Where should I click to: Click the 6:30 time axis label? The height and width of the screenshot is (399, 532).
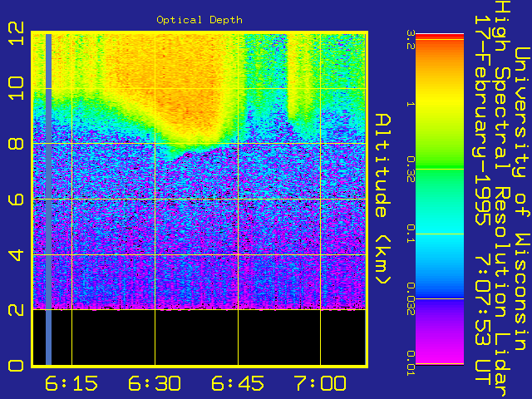pyautogui.click(x=155, y=383)
